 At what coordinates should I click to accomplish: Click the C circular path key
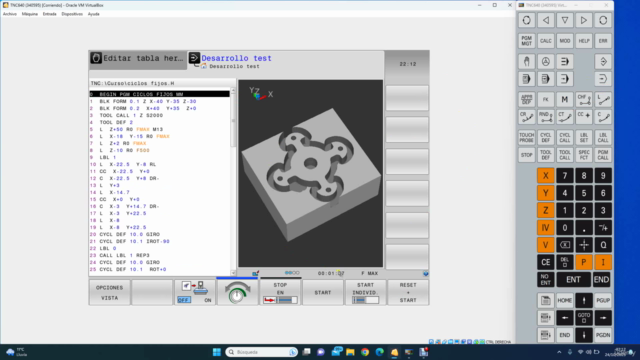pyautogui.click(x=603, y=117)
